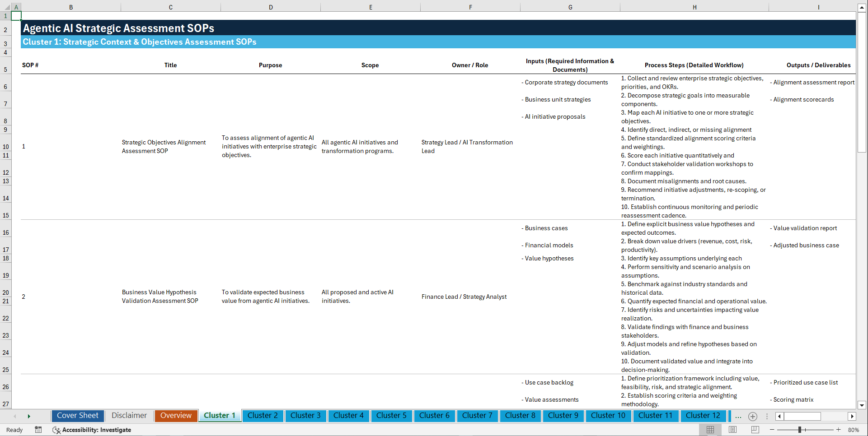Adjust the zoom level slider
The image size is (868, 436).
tap(800, 430)
